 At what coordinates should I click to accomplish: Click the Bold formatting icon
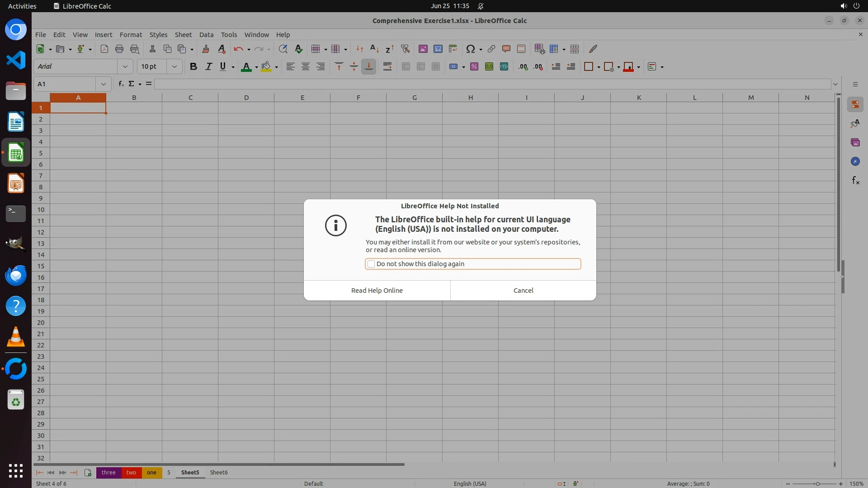tap(193, 66)
